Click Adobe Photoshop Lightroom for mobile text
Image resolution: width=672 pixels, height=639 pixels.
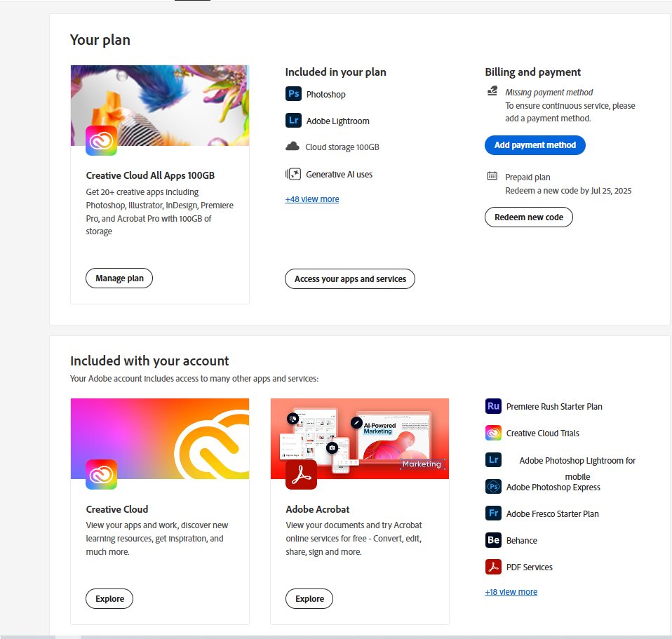(x=577, y=469)
